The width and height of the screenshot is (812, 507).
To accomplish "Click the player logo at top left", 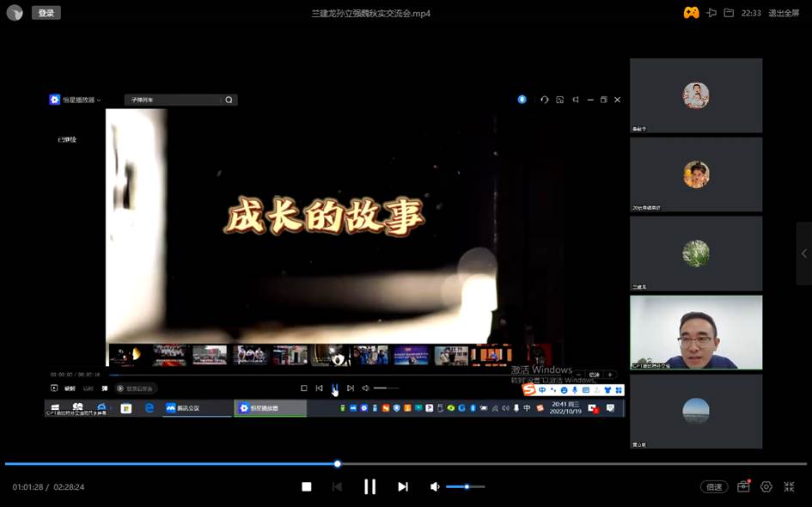I will [15, 13].
